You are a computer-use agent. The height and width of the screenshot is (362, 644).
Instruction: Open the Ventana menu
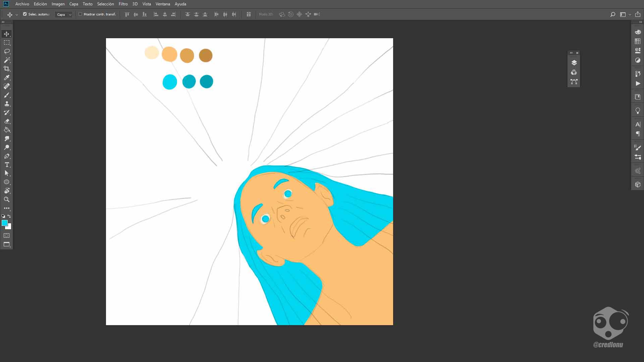click(x=163, y=4)
